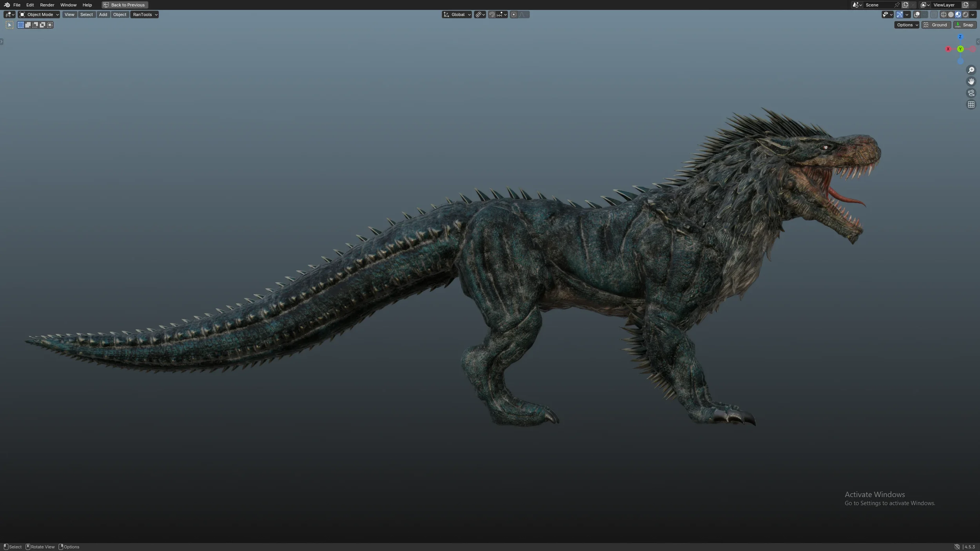Open Object Mode dropdown
Screen dimensions: 980x551
[39, 14]
